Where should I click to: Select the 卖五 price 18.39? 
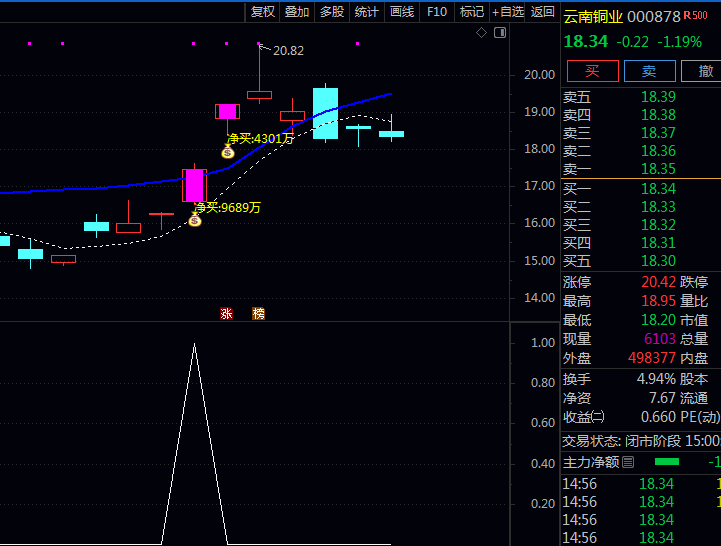pos(658,97)
